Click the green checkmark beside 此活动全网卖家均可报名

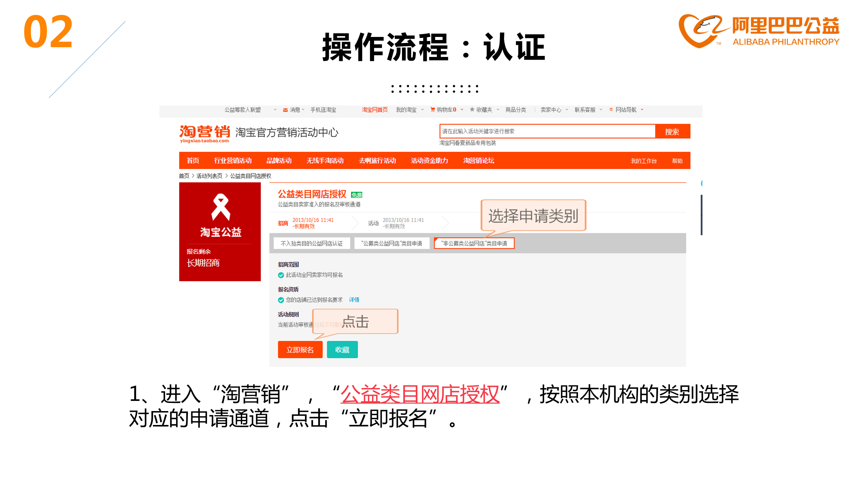281,275
